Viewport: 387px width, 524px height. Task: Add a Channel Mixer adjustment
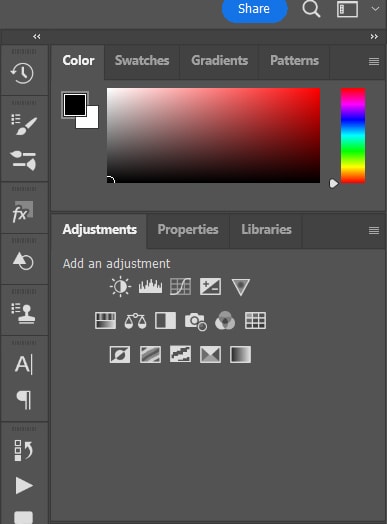(x=225, y=321)
